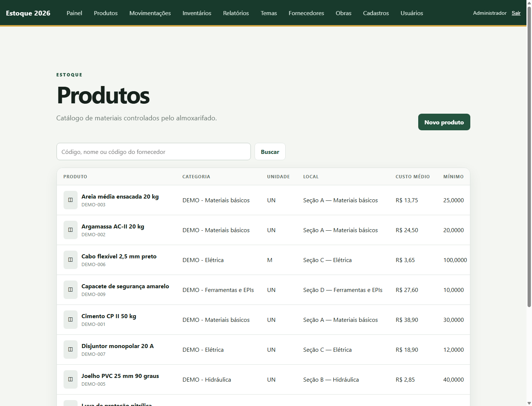This screenshot has height=406, width=532.
Task: Select the Joelho PVC 25 mm 90 graus name
Action: [120, 376]
